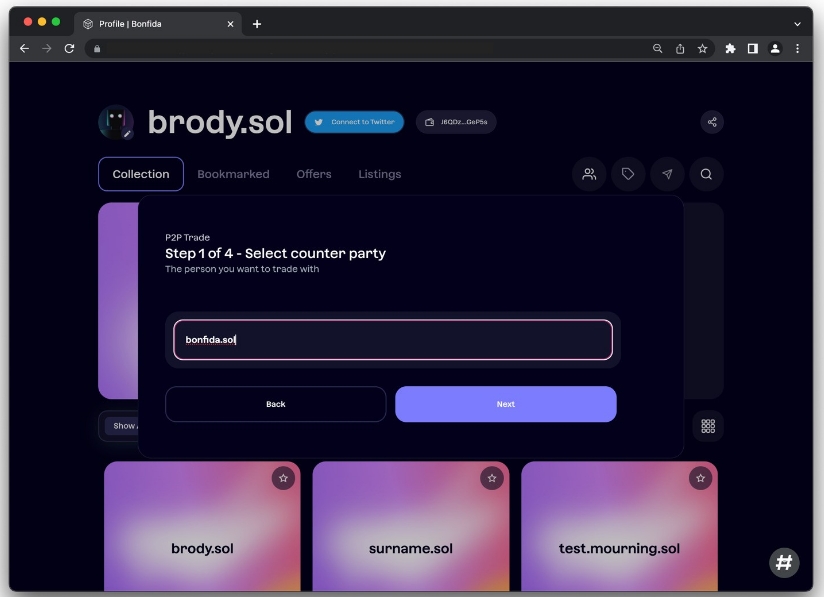Focus the counter party input field
The width and height of the screenshot is (824, 597).
point(393,339)
